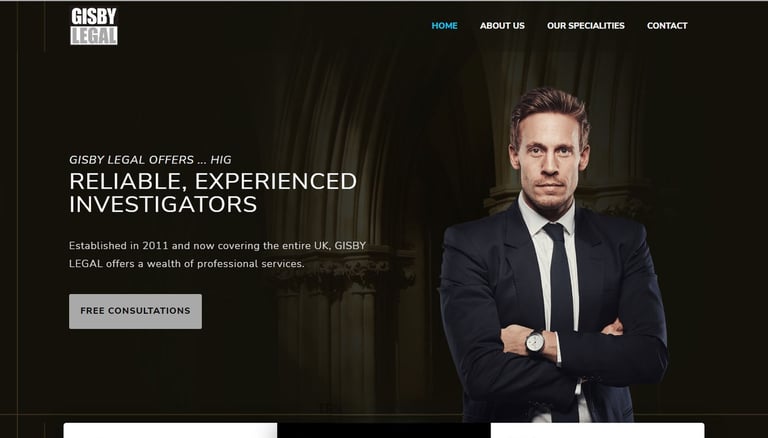The height and width of the screenshot is (438, 768).
Task: Click the man's dark necktie
Action: (560, 279)
